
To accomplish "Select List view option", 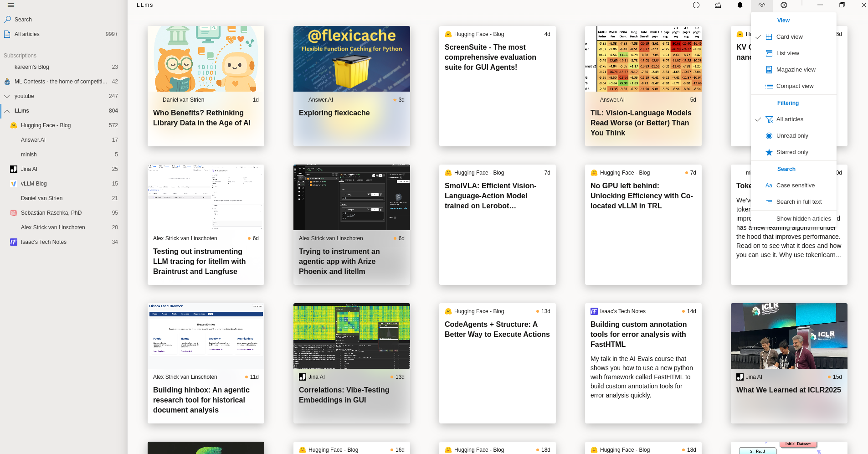I will point(794,53).
